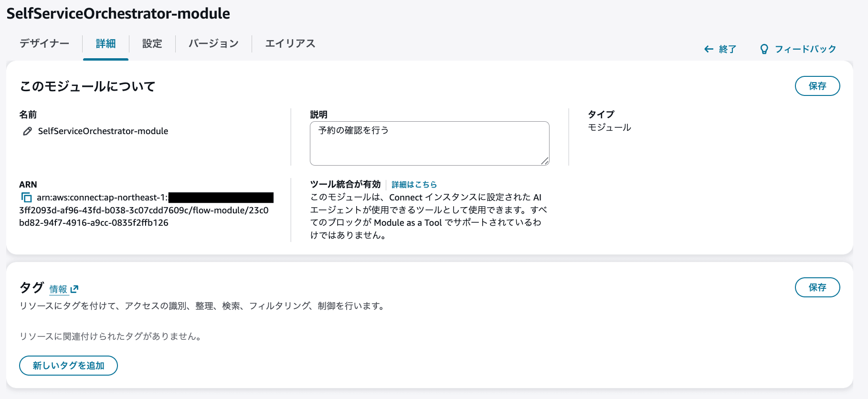Click the left arrow exit icon
Screen dimensions: 868x399
709,49
